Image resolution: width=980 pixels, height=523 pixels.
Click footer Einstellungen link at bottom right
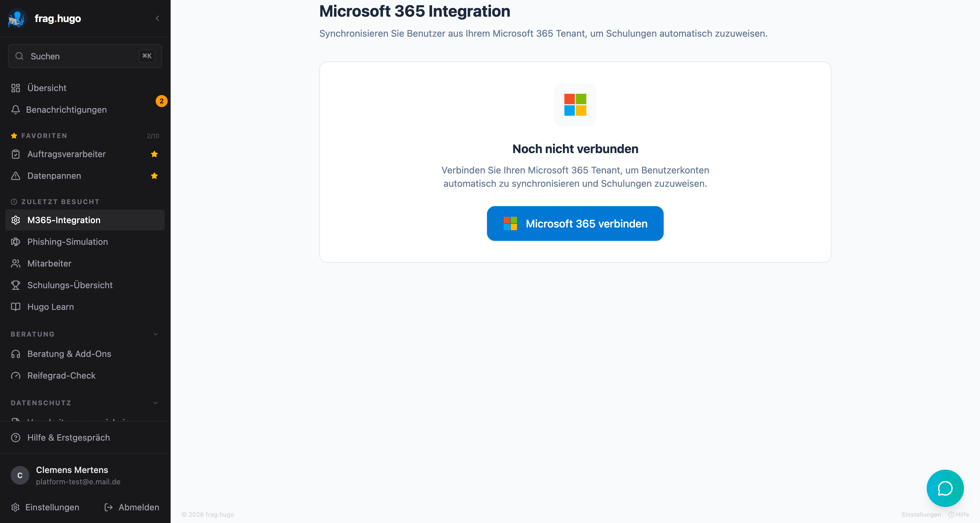(x=921, y=515)
